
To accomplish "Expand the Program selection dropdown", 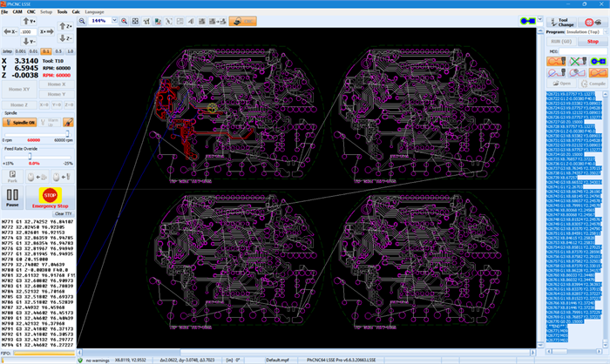I will pos(606,32).
